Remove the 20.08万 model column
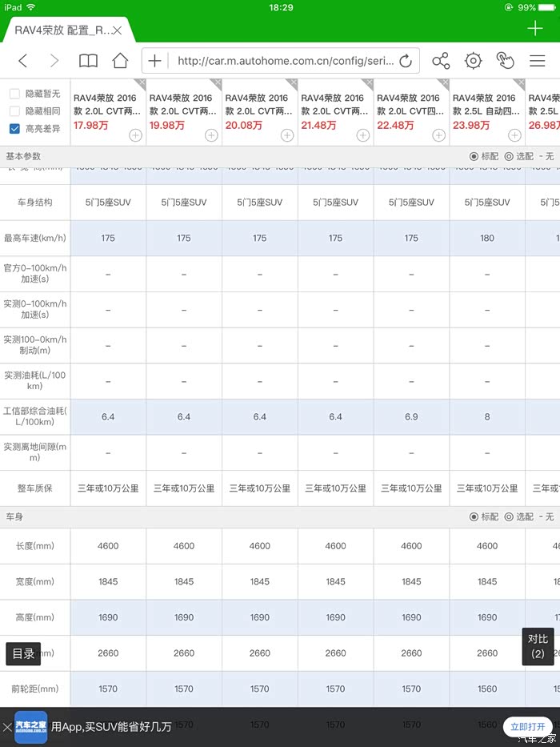The image size is (560, 747). point(292,84)
